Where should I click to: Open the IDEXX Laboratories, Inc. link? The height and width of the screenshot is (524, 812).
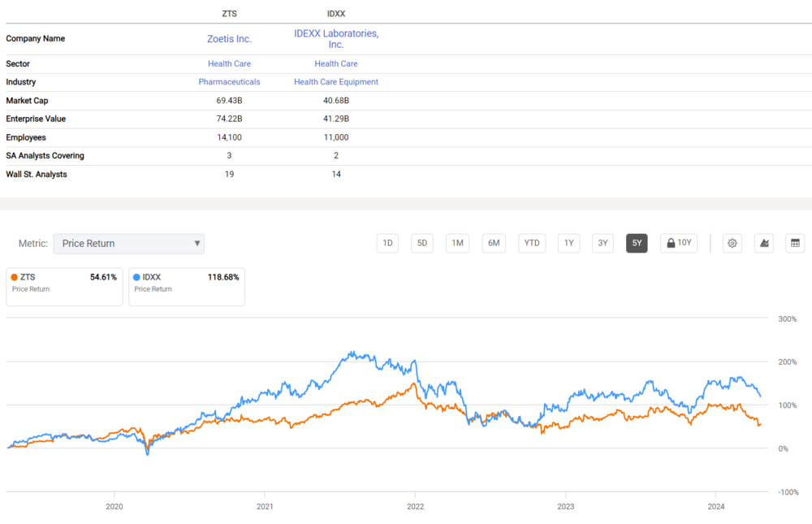click(336, 38)
